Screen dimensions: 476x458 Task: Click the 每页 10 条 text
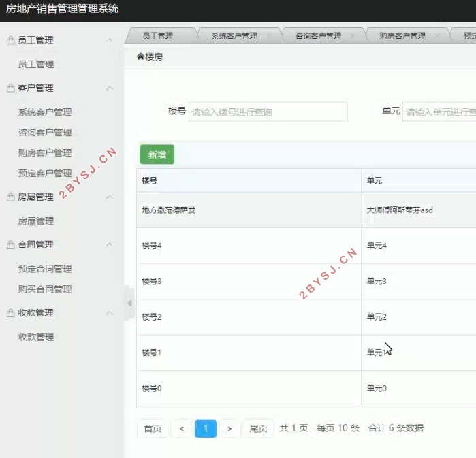[x=338, y=428]
